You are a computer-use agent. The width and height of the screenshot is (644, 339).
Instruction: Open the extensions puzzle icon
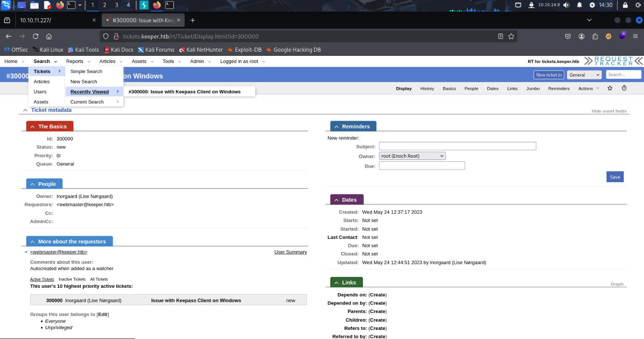[x=595, y=36]
